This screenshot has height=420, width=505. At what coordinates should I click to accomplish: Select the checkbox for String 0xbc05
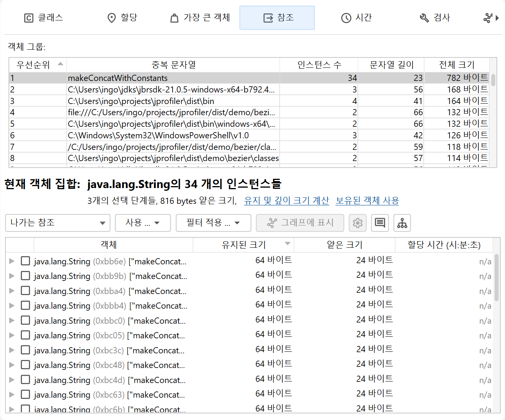point(25,335)
